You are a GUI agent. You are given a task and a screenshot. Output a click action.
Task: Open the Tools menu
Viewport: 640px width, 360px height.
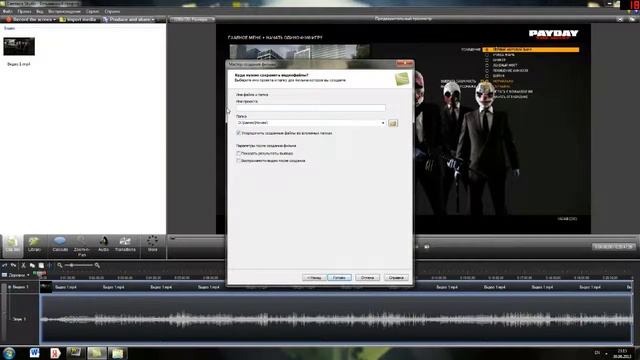click(93, 11)
